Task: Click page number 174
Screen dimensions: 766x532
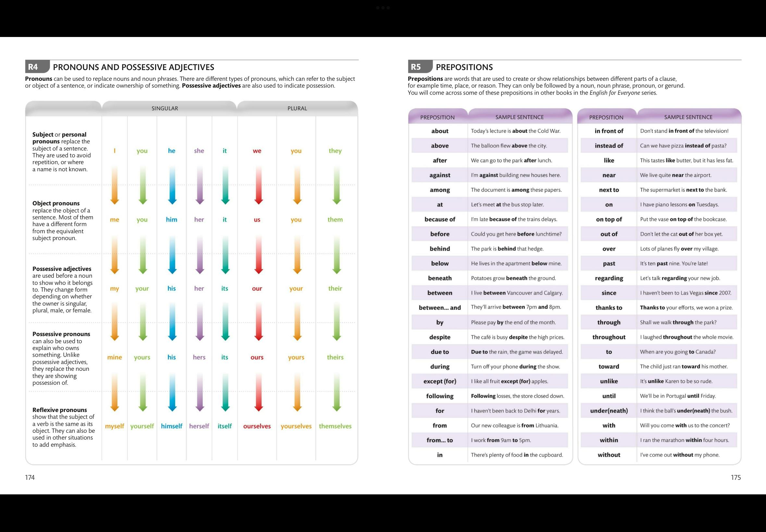Action: pos(30,477)
